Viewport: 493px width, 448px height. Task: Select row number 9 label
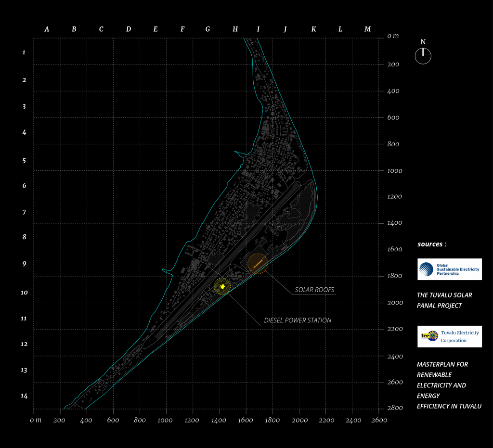tap(24, 264)
